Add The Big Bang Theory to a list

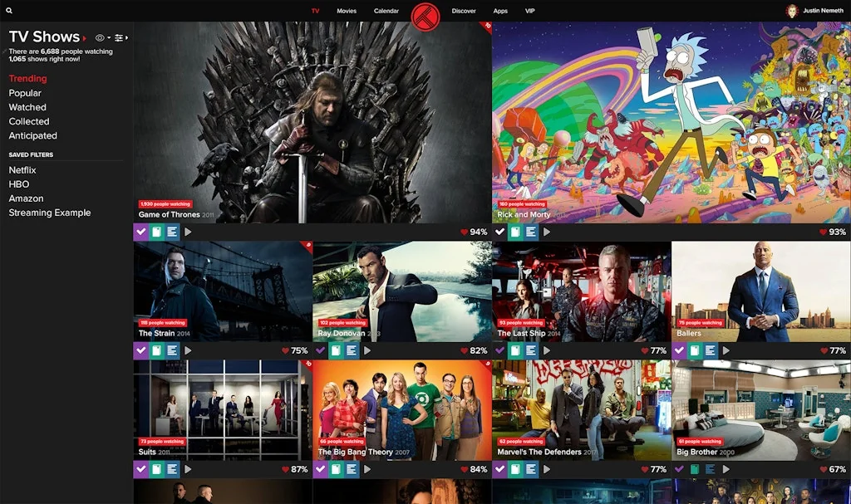tap(352, 469)
